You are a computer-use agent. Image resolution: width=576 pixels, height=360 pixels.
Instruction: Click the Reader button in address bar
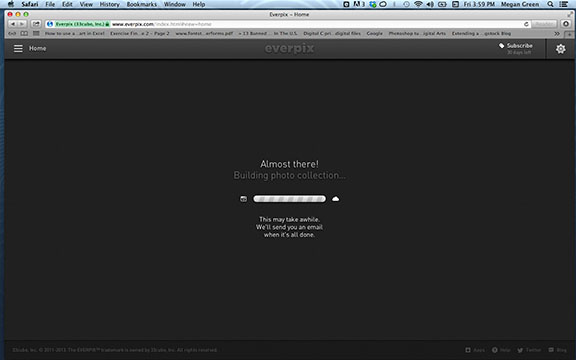click(544, 24)
